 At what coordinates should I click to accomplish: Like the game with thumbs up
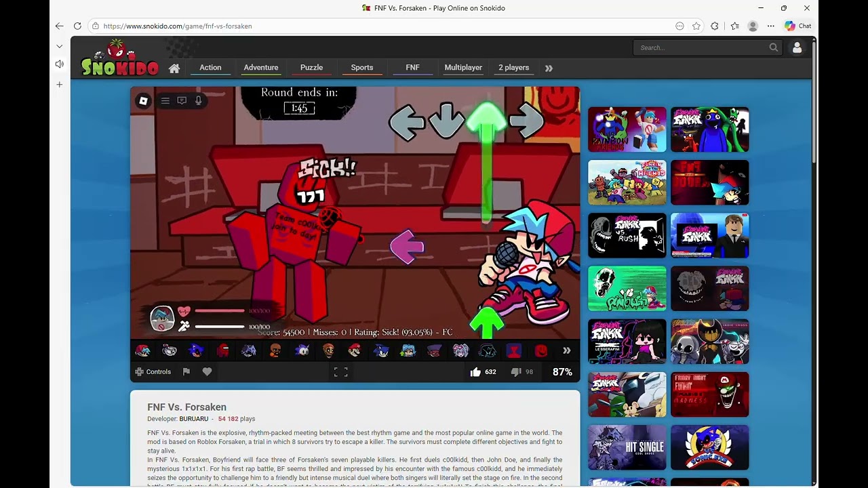pyautogui.click(x=475, y=371)
